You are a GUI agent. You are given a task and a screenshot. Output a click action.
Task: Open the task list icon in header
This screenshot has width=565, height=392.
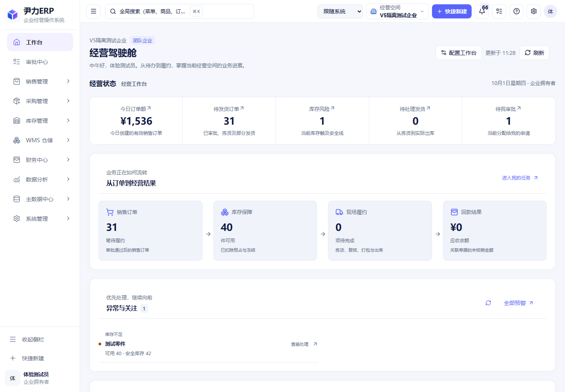(499, 11)
